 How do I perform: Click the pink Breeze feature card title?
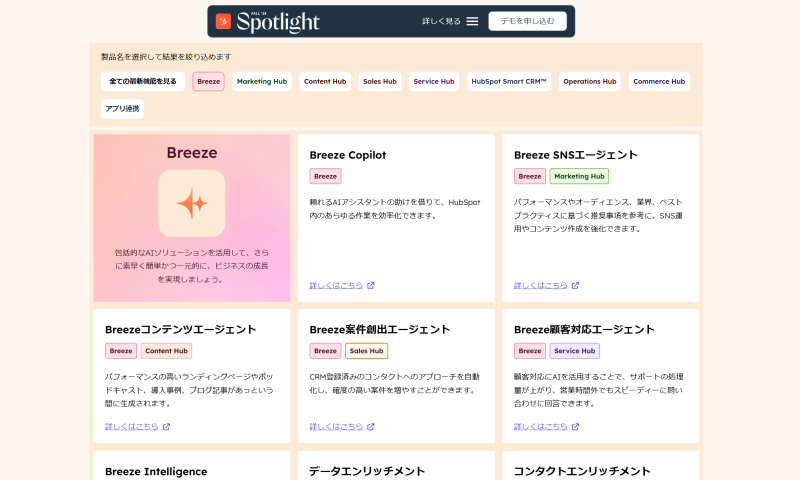tap(192, 153)
